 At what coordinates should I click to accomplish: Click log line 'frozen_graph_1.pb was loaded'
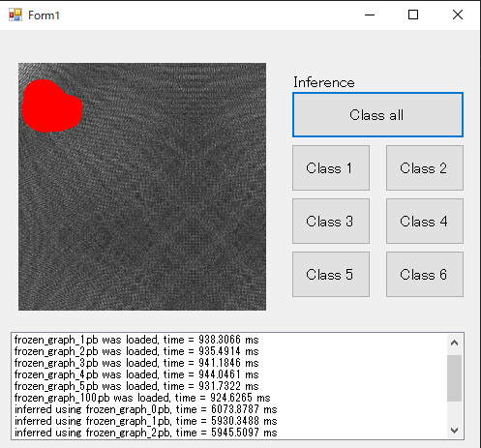point(136,340)
